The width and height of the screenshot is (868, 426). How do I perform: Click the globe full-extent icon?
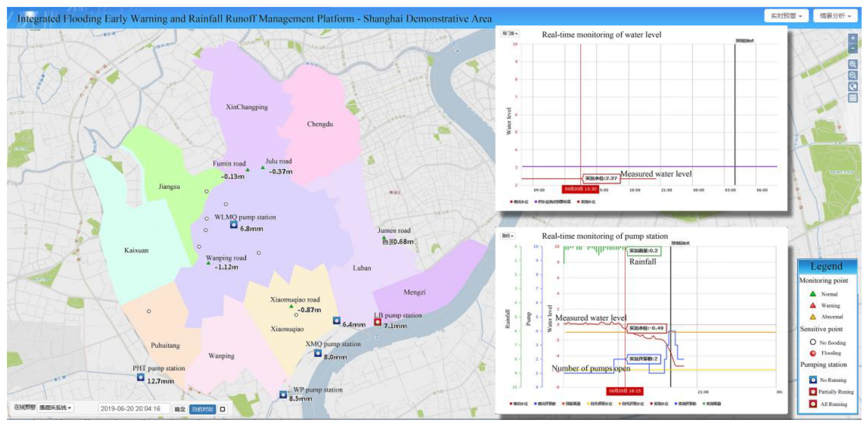tap(852, 87)
